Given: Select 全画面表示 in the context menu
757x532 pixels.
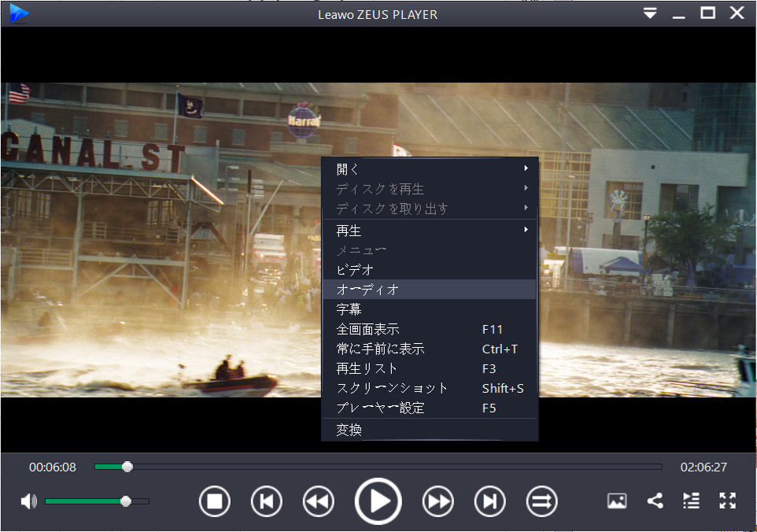Looking at the screenshot, I should [430, 329].
